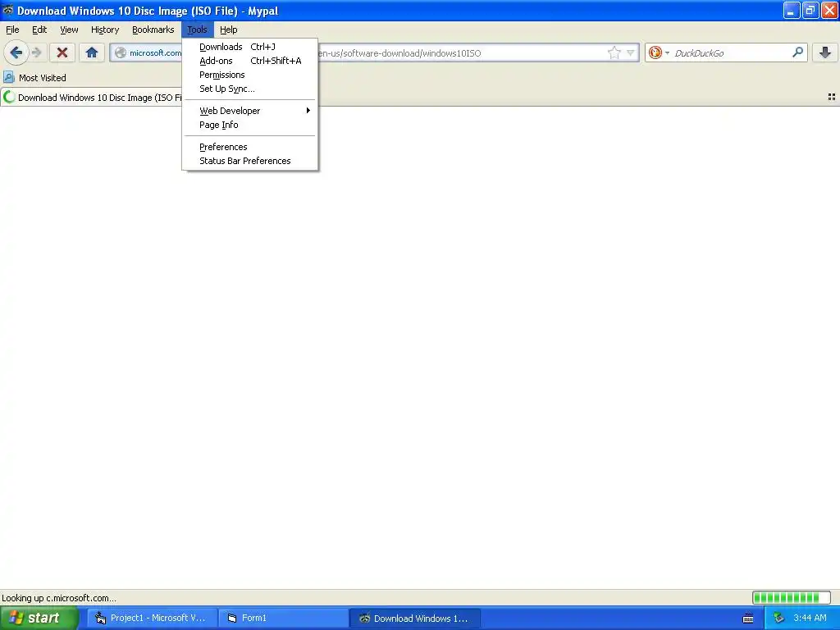This screenshot has width=840, height=630.
Task: Switch to Project1 - Microsoft V... taskbar button
Action: [x=152, y=618]
